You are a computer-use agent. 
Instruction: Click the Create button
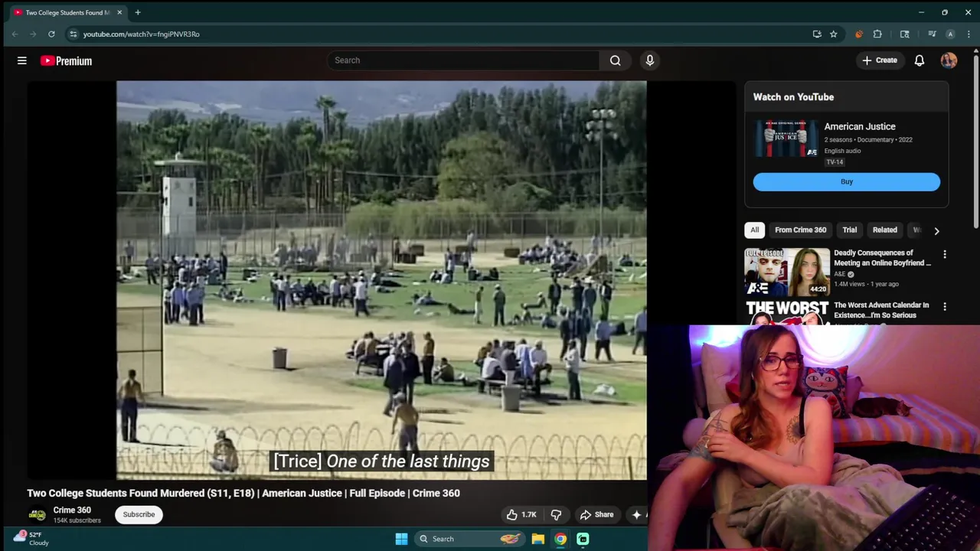[880, 60]
